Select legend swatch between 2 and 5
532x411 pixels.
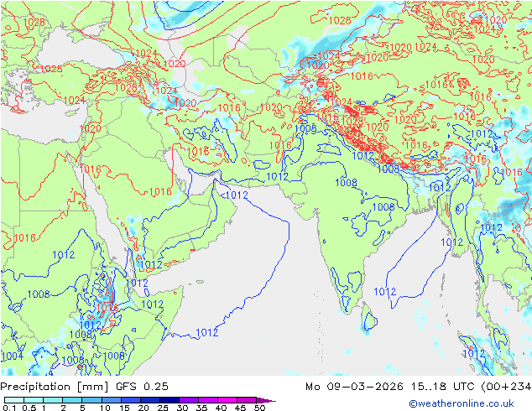[x=72, y=400]
